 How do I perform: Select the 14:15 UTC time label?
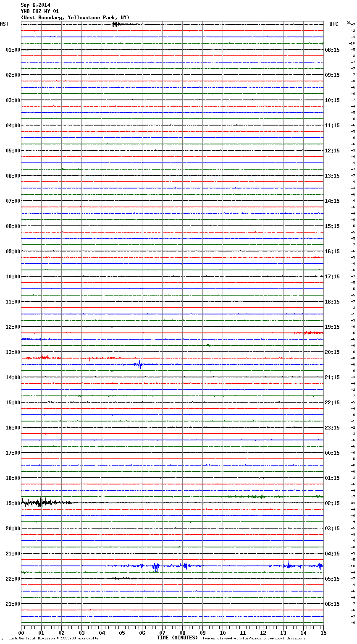tap(332, 201)
